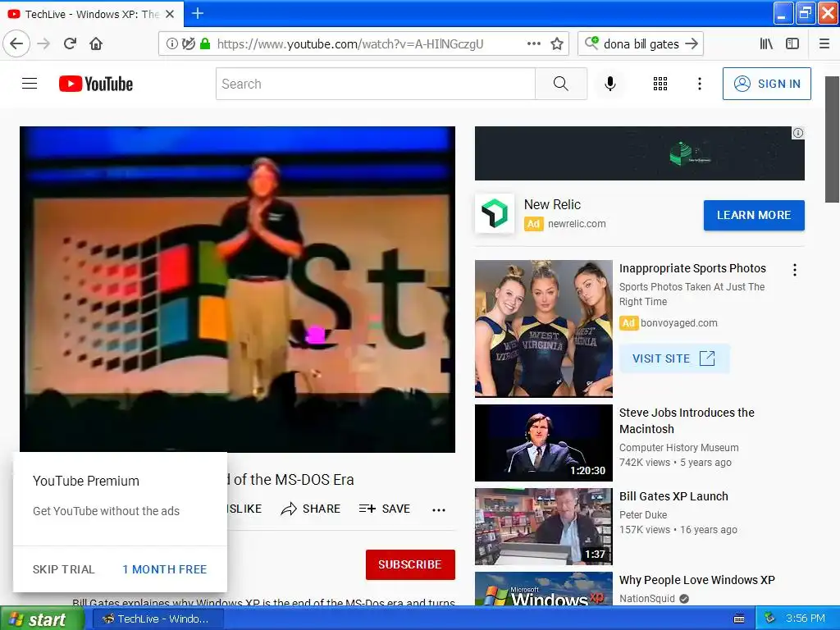
Task: Click the page vertical scrollbar thumb
Action: (832, 139)
